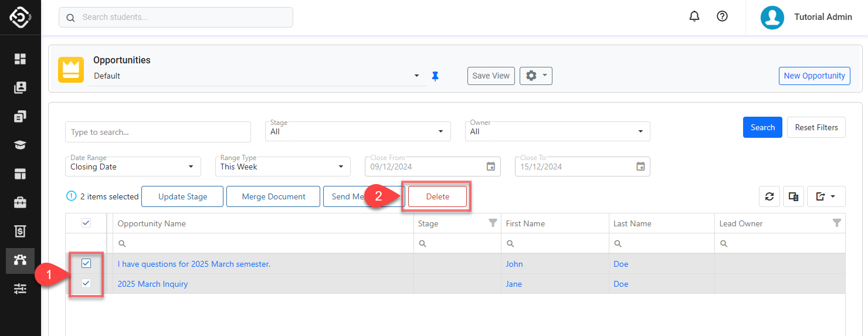Click the Stage column filter icon

coord(493,223)
